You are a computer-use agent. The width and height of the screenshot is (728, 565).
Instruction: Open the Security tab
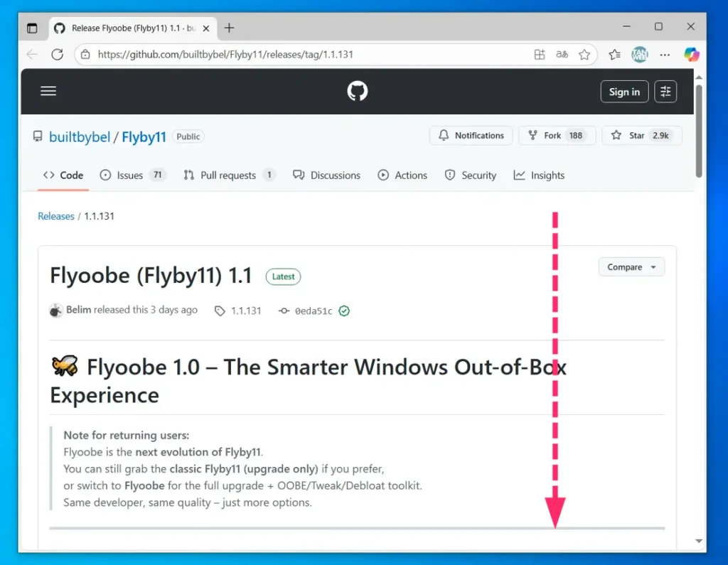pyautogui.click(x=471, y=176)
